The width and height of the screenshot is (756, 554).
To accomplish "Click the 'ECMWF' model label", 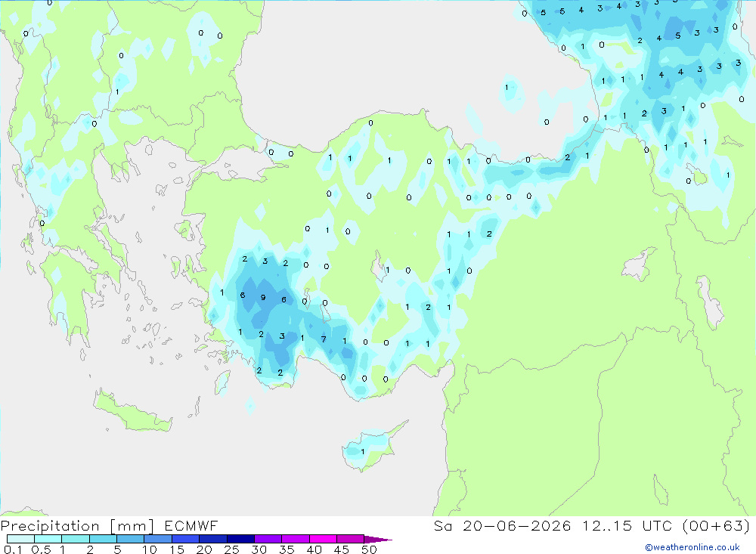I will [191, 525].
